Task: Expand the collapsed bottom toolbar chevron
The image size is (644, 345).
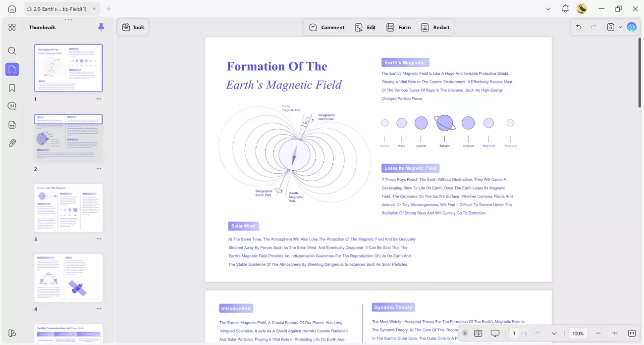Action: [x=464, y=333]
